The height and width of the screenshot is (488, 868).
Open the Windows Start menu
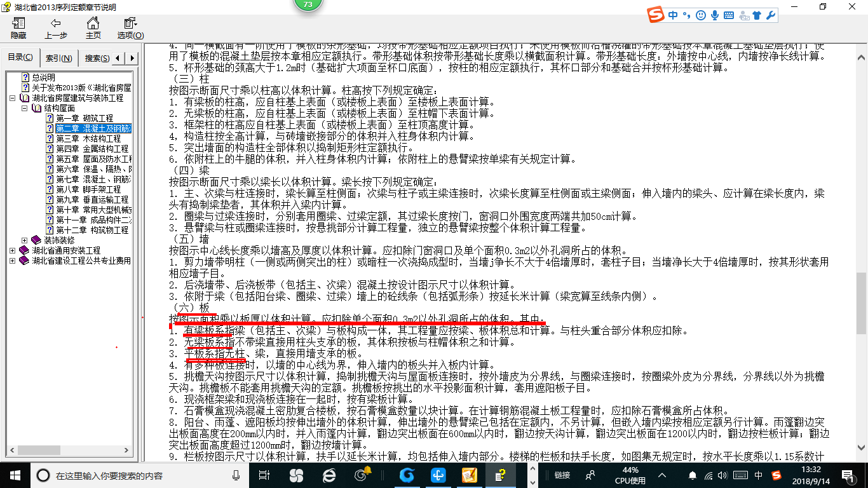point(15,475)
